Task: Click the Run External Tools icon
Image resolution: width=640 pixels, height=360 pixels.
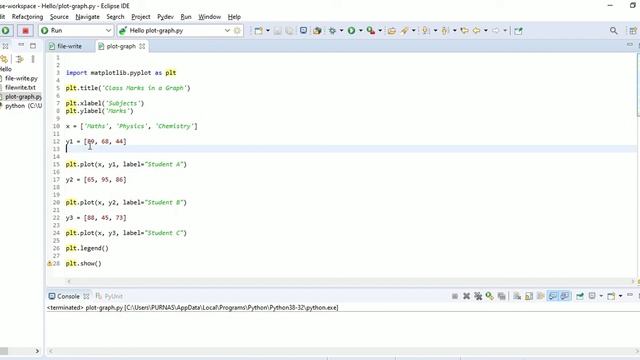Action: pos(371,31)
